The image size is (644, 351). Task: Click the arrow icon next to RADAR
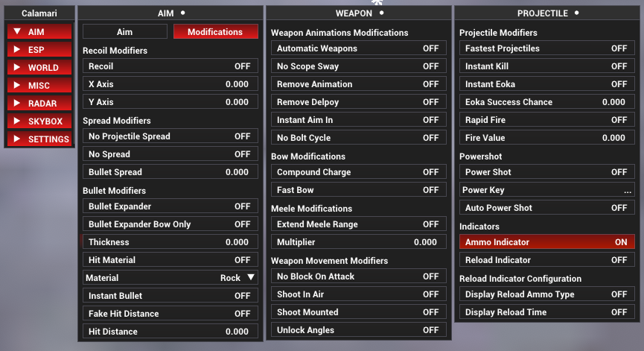tap(17, 104)
